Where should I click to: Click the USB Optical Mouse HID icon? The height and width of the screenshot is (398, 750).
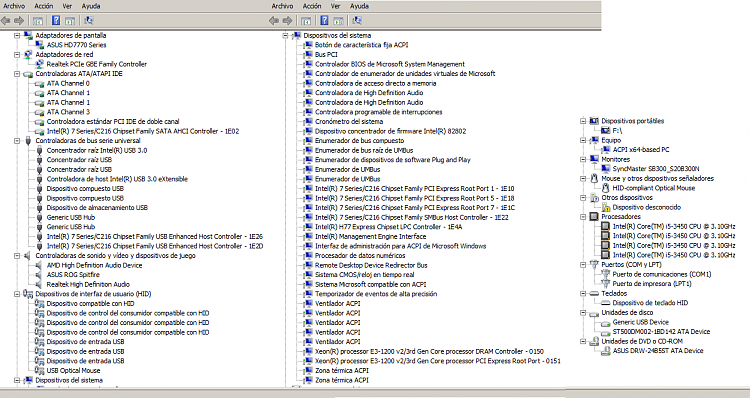click(40, 370)
